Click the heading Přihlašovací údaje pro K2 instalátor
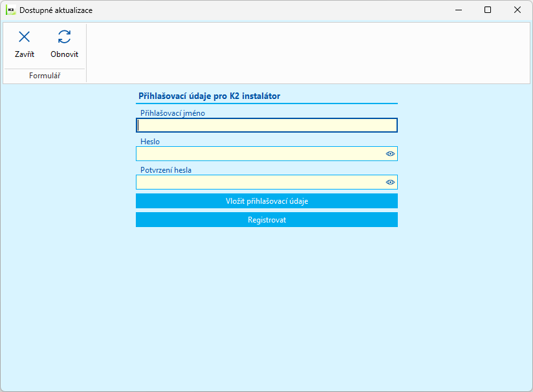Screen dimensions: 533x392 pyautogui.click(x=209, y=96)
